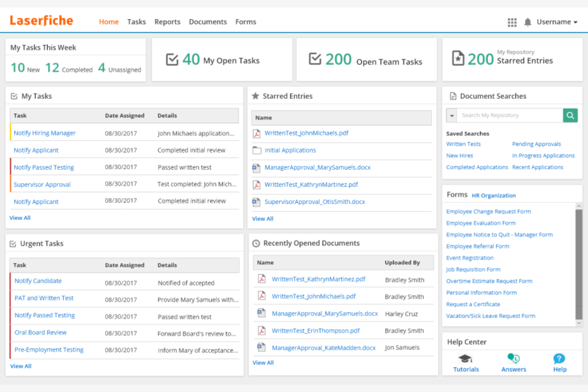Open the search scope dropdown beside the repository search
This screenshot has width=588, height=392.
451,115
